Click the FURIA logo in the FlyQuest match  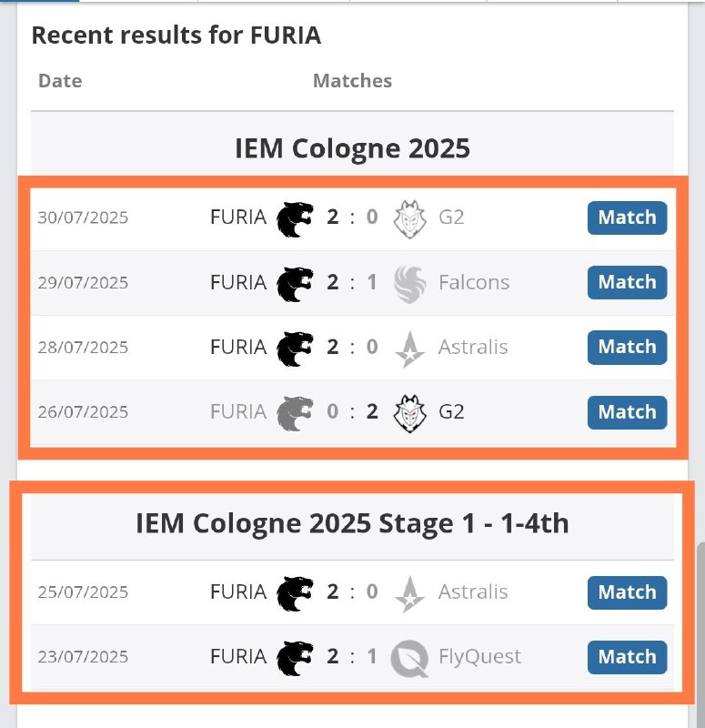click(295, 657)
